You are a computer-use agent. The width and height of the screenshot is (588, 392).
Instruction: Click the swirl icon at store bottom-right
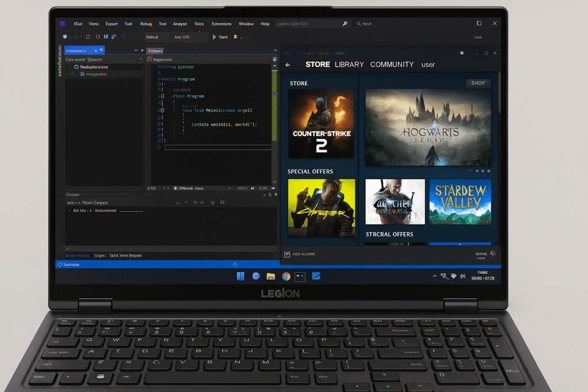pyautogui.click(x=493, y=254)
